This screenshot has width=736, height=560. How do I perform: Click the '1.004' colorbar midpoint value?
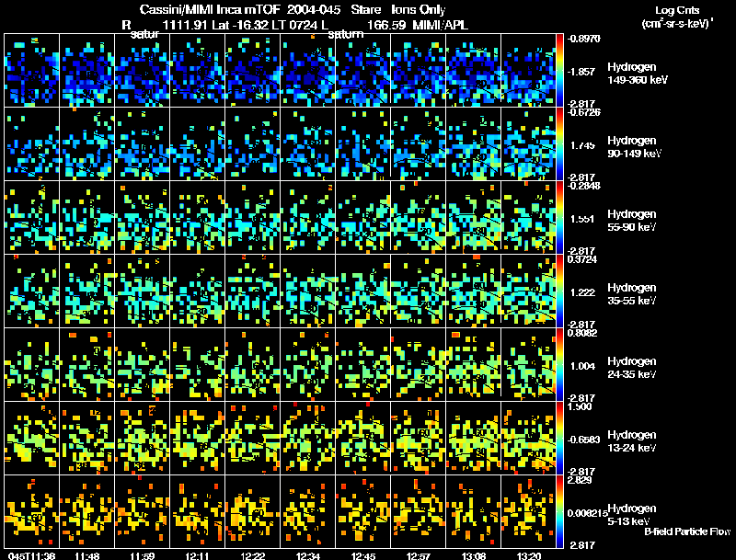pyautogui.click(x=582, y=366)
